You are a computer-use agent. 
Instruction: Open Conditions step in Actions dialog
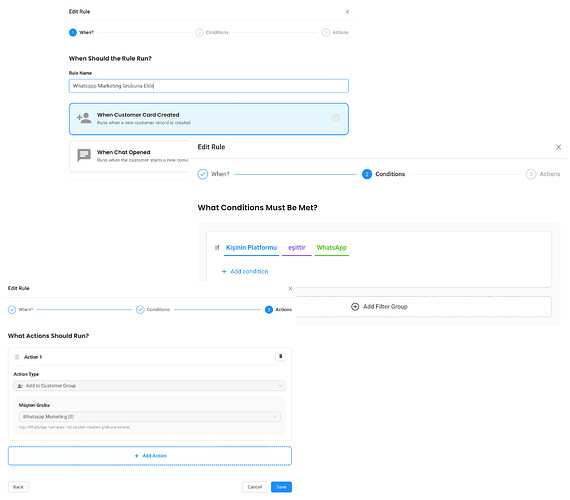(153, 309)
